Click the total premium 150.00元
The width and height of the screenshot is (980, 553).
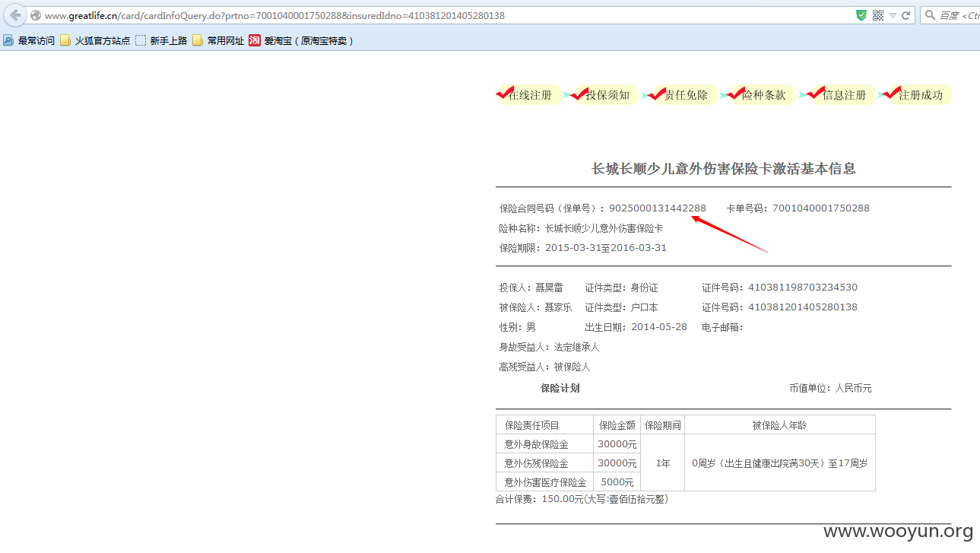563,499
